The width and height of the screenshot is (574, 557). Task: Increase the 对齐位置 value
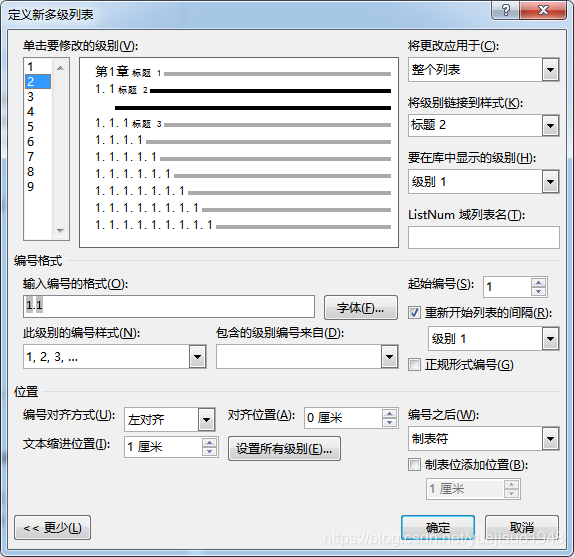pos(390,413)
